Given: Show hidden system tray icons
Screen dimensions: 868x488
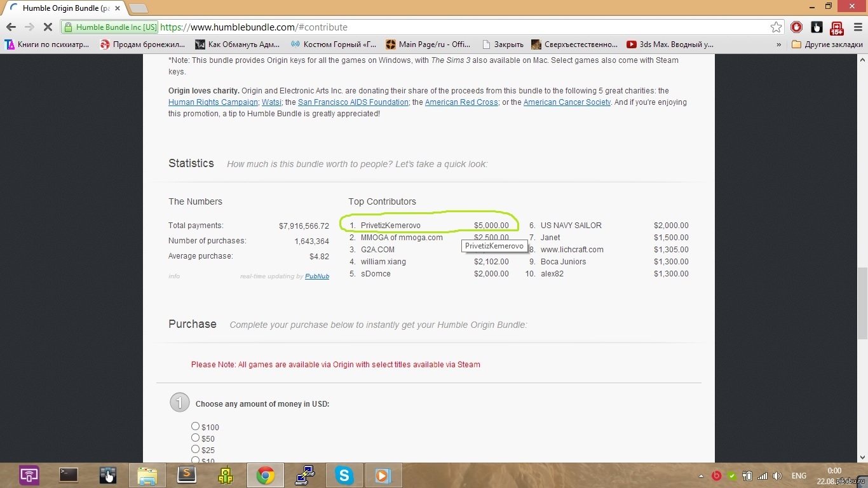Looking at the screenshot, I should pyautogui.click(x=701, y=476).
